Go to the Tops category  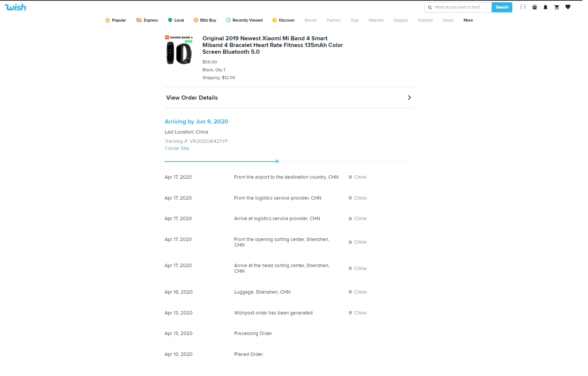click(354, 20)
